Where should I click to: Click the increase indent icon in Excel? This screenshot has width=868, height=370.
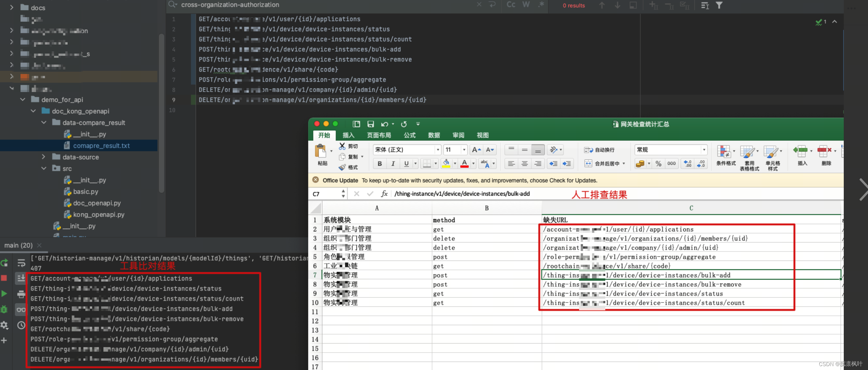tap(567, 164)
